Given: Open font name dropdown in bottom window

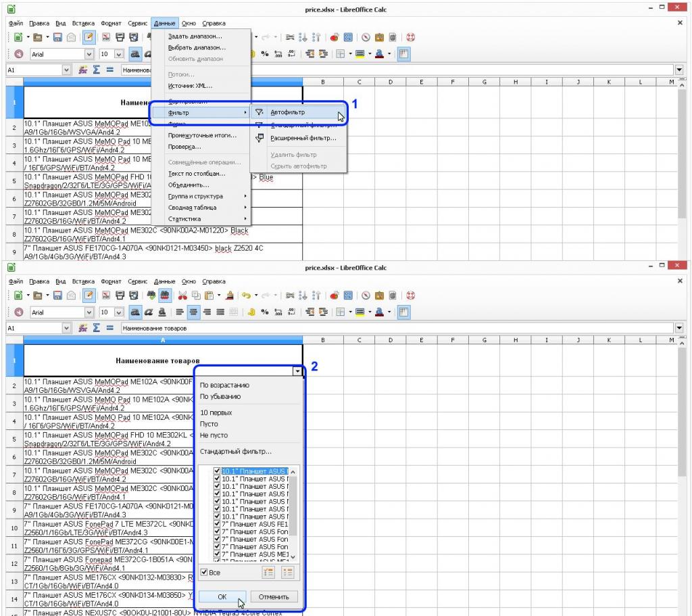Looking at the screenshot, I should (89, 312).
